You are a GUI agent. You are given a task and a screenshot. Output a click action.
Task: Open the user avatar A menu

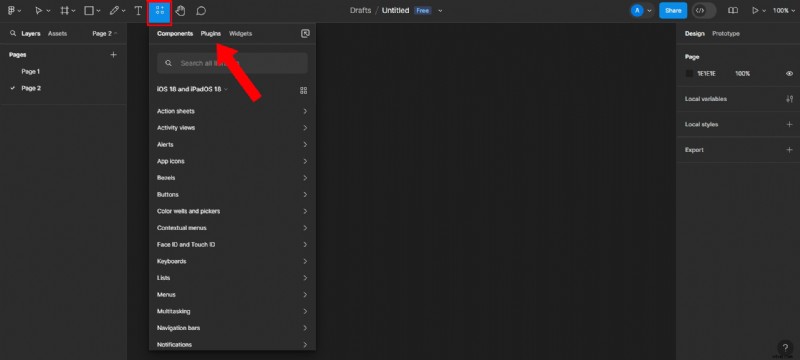pos(637,11)
